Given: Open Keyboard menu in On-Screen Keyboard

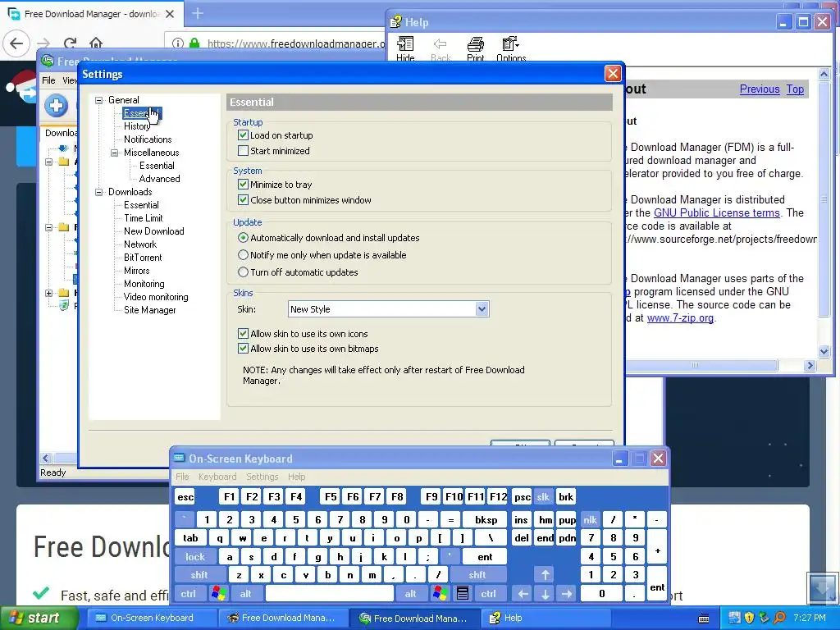Looking at the screenshot, I should (x=217, y=477).
